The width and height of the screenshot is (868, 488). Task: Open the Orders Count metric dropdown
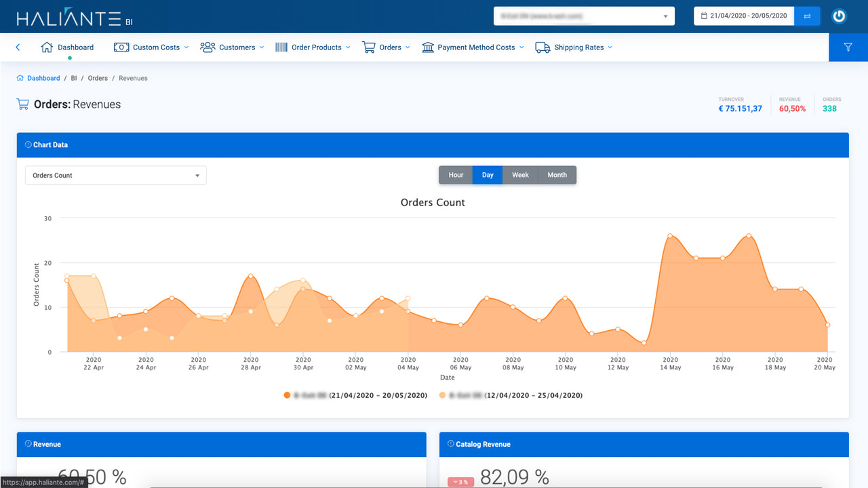point(116,176)
